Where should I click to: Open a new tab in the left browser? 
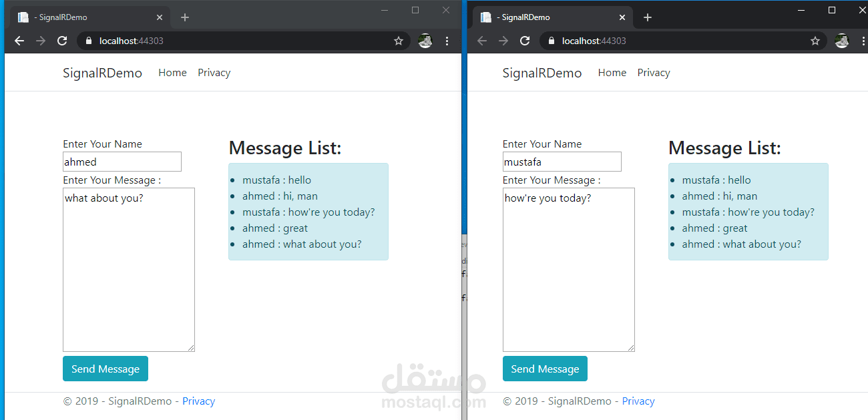pyautogui.click(x=185, y=17)
